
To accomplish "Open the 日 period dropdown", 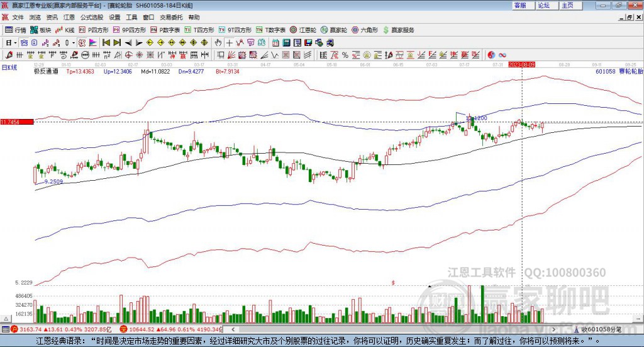I will click(x=11, y=43).
